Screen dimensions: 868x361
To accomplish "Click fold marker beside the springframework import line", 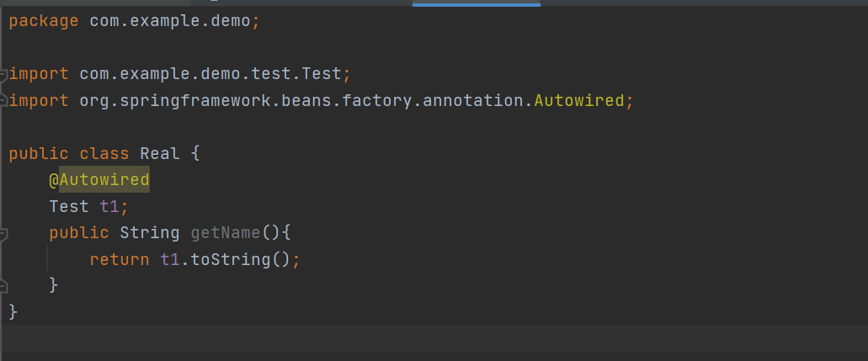I will pyautogui.click(x=3, y=101).
